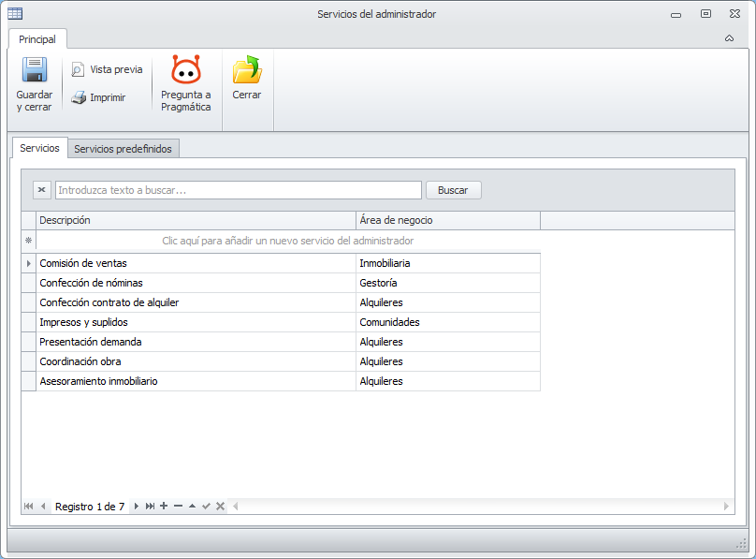Image resolution: width=756 pixels, height=559 pixels.
Task: Click the Buscar button
Action: 453,190
